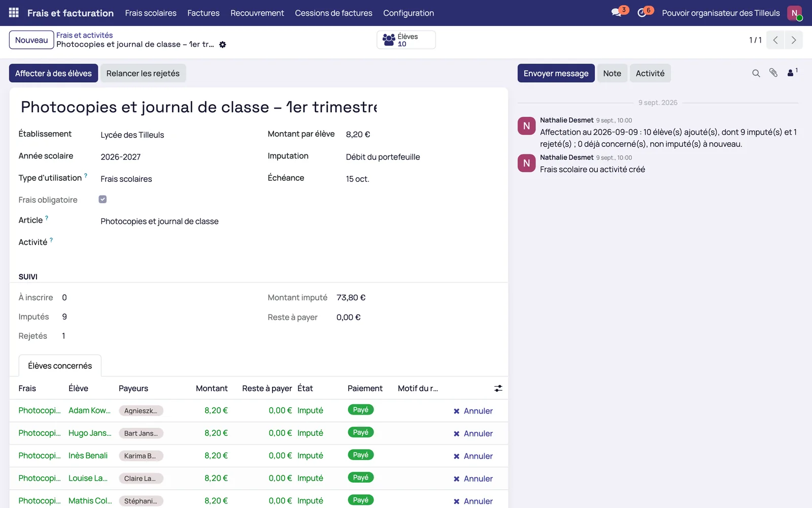812x508 pixels.
Task: Follow the Frais et activités breadcrumb link
Action: click(x=85, y=35)
